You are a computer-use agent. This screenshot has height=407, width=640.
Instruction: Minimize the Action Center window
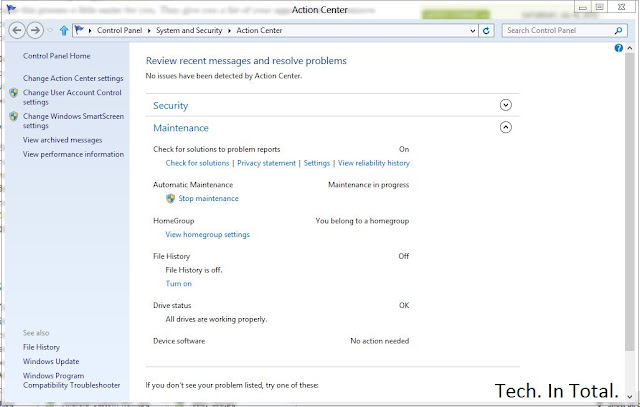tap(583, 7)
